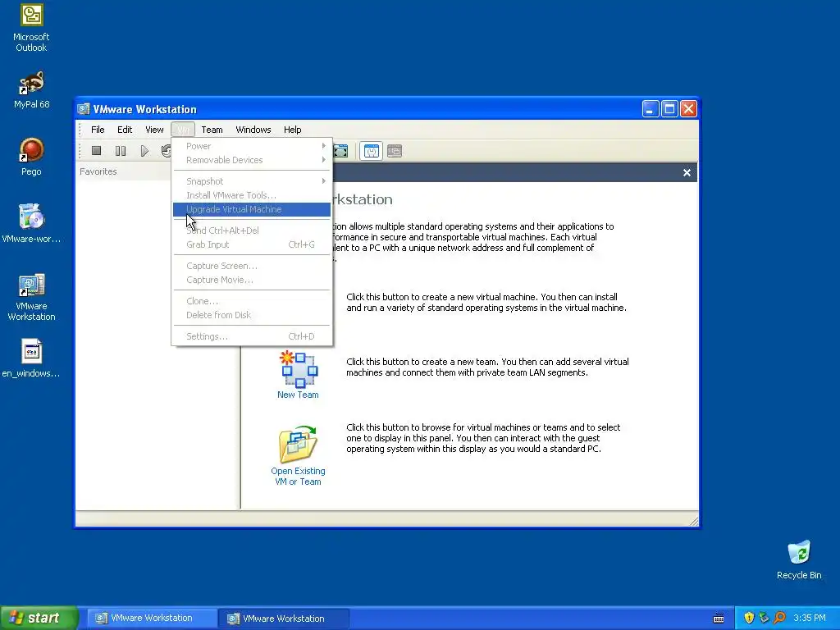This screenshot has height=630, width=840.
Task: Toggle the Quick Switch wrench toolbar icon
Action: click(x=372, y=151)
